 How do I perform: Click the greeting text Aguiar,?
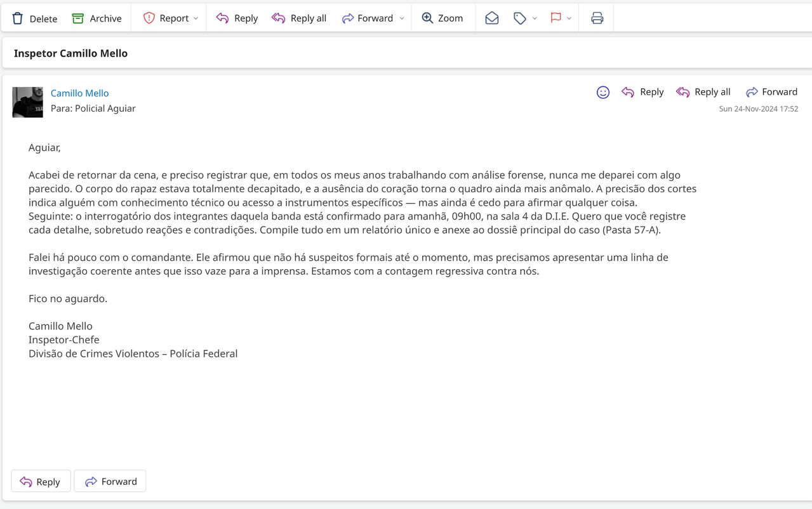tap(44, 148)
